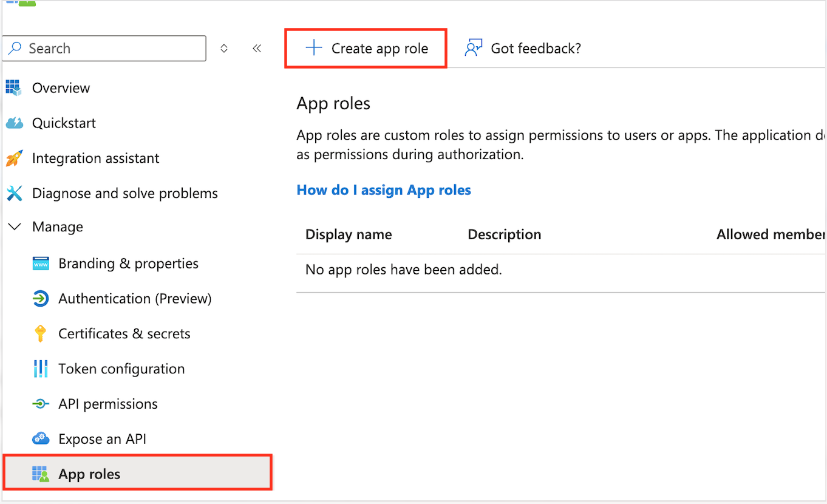Image resolution: width=827 pixels, height=504 pixels.
Task: Click the Certificates & secrets key icon
Action: tap(41, 334)
